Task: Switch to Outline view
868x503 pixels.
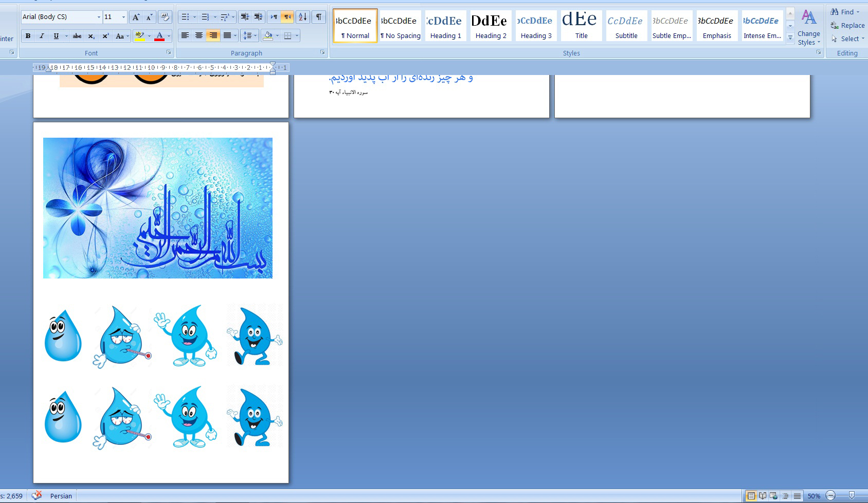Action: pos(785,496)
